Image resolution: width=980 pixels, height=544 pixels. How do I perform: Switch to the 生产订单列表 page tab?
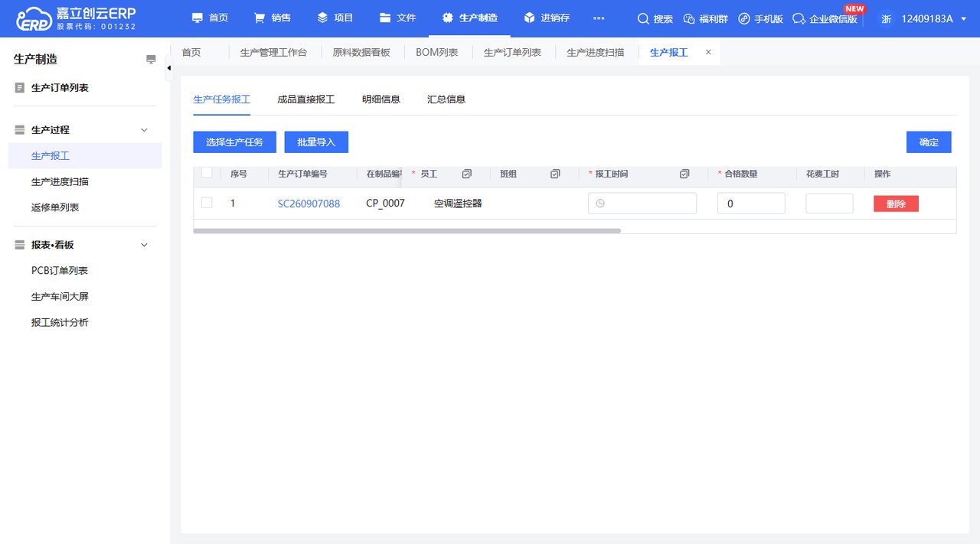512,52
